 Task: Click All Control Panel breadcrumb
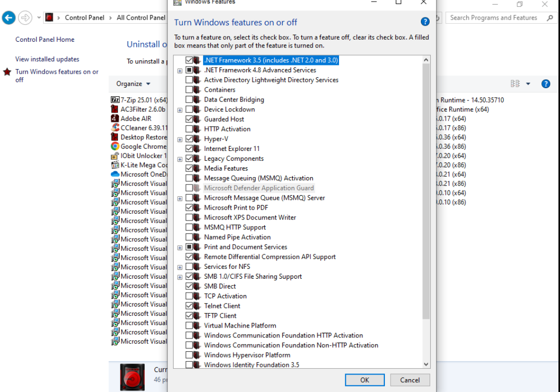[141, 18]
